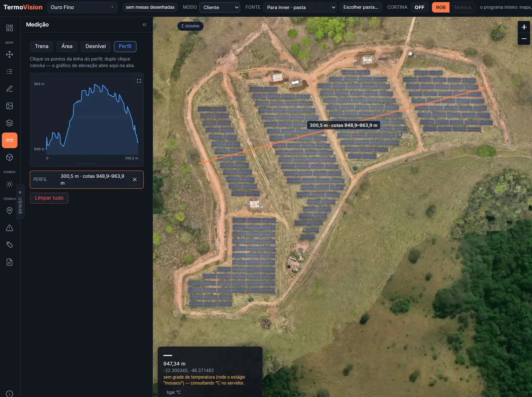Open the Ouro Fino plant dropdown
Image resolution: width=532 pixels, height=397 pixels.
coord(82,7)
